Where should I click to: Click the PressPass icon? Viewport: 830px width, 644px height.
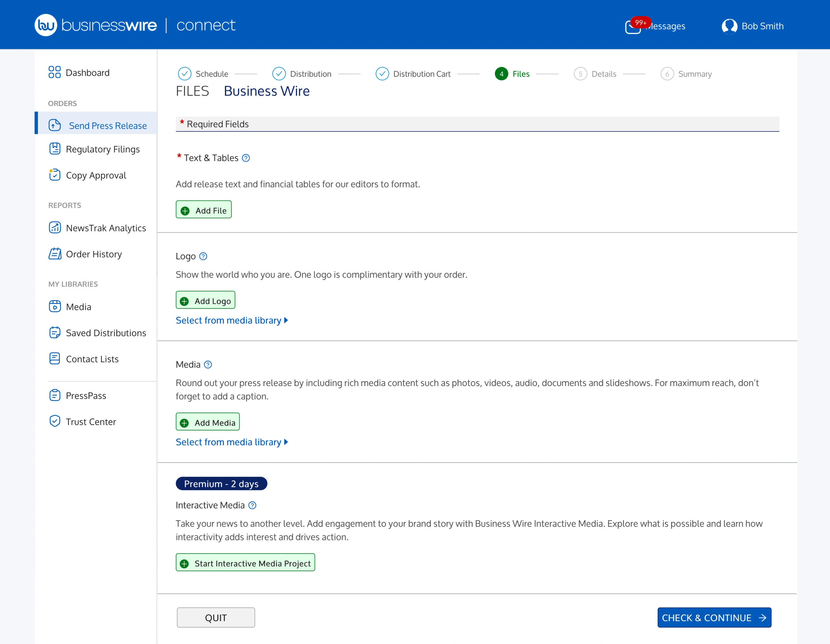tap(55, 395)
